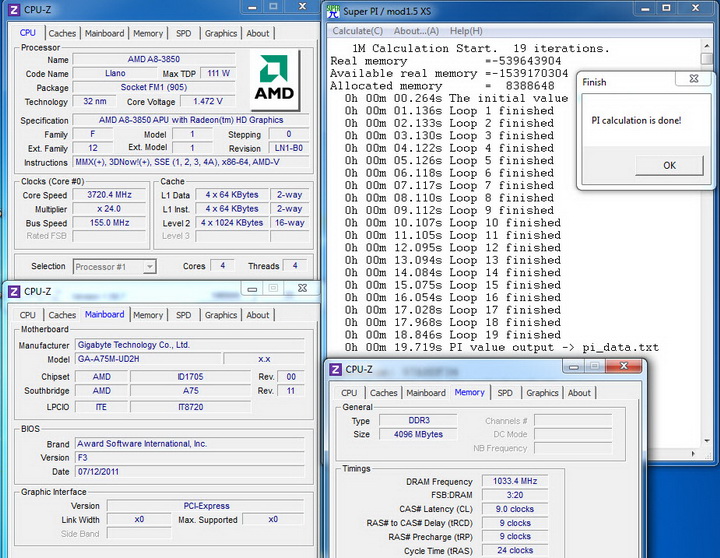Click the Max TDP 111 W value
This screenshot has width=720, height=558.
tap(219, 73)
